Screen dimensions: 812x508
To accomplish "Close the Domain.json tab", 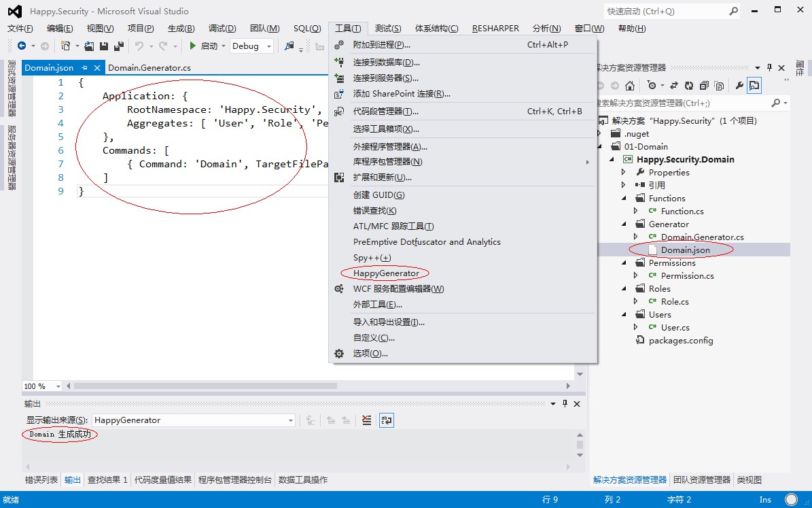I will point(97,68).
